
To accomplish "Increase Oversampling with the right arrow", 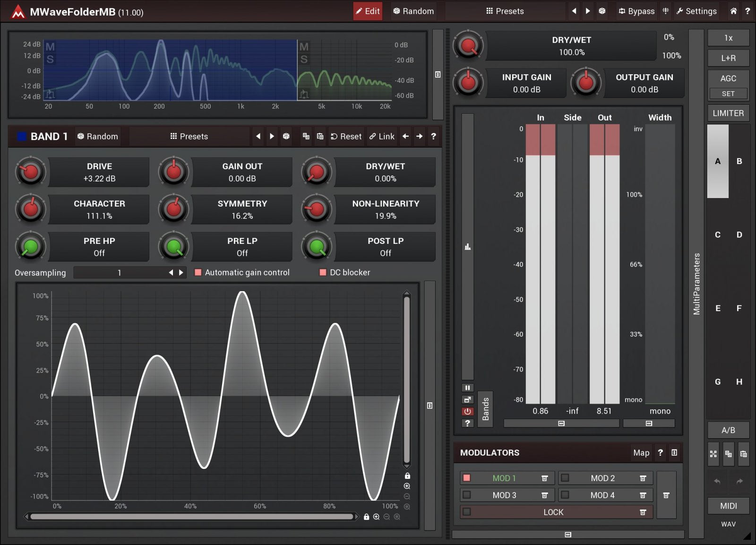I will click(181, 273).
